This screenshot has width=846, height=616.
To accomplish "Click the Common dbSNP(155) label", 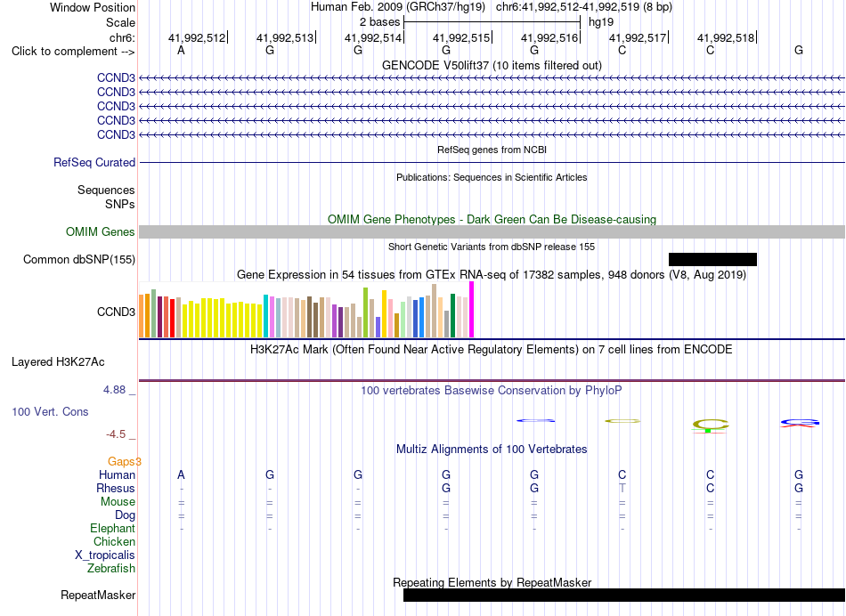I will [79, 259].
